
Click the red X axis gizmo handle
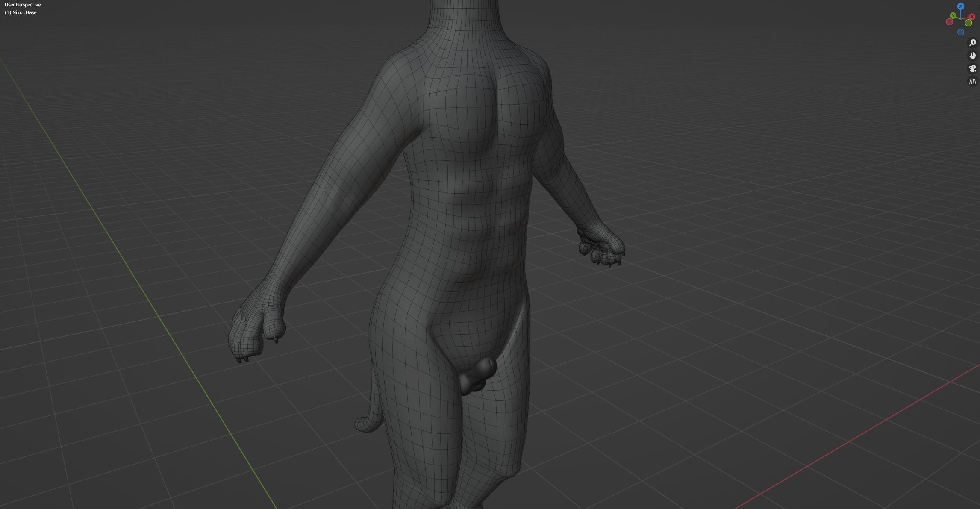click(972, 17)
